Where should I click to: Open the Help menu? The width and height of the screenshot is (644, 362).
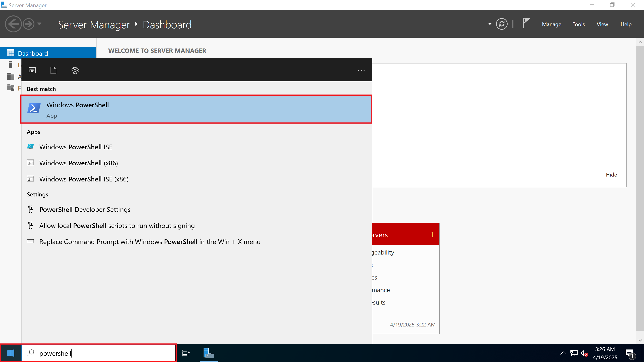point(626,24)
